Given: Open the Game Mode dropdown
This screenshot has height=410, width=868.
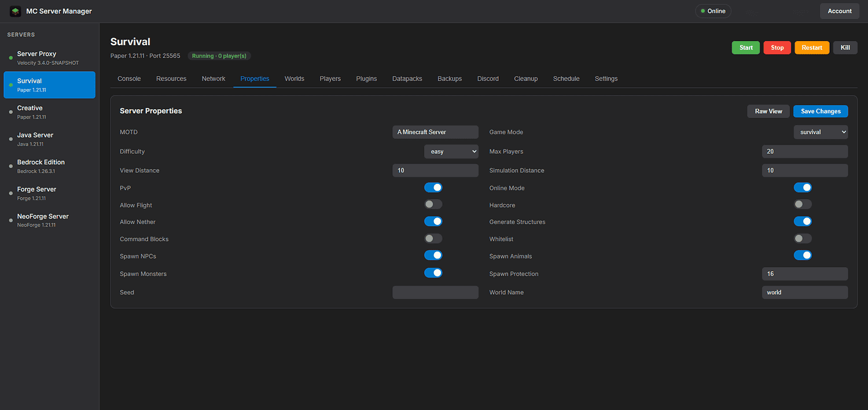Looking at the screenshot, I should [x=821, y=132].
